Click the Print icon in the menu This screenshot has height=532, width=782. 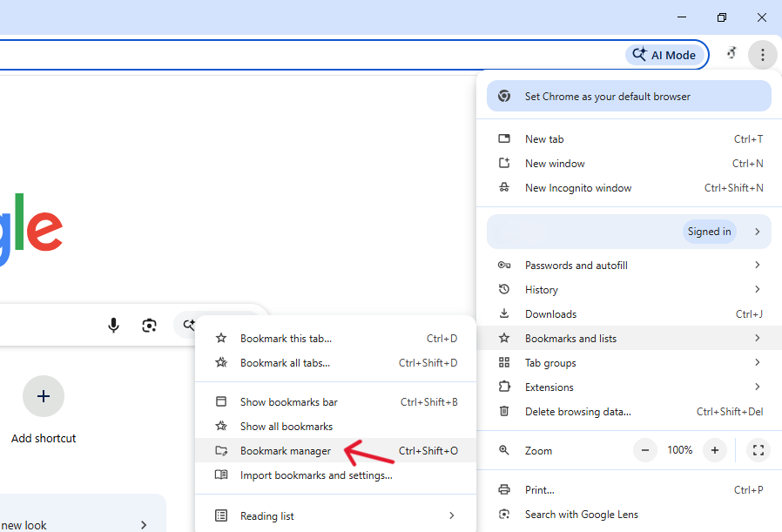[503, 489]
